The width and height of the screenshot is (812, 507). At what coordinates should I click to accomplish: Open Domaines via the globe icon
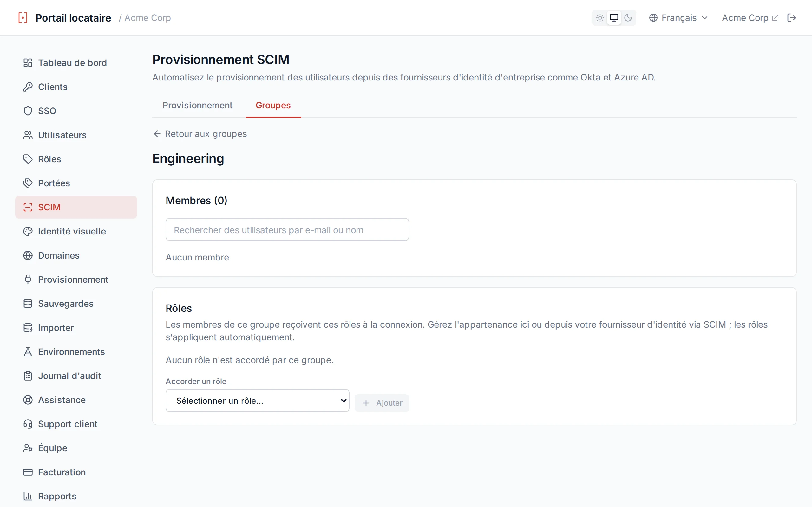[28, 255]
